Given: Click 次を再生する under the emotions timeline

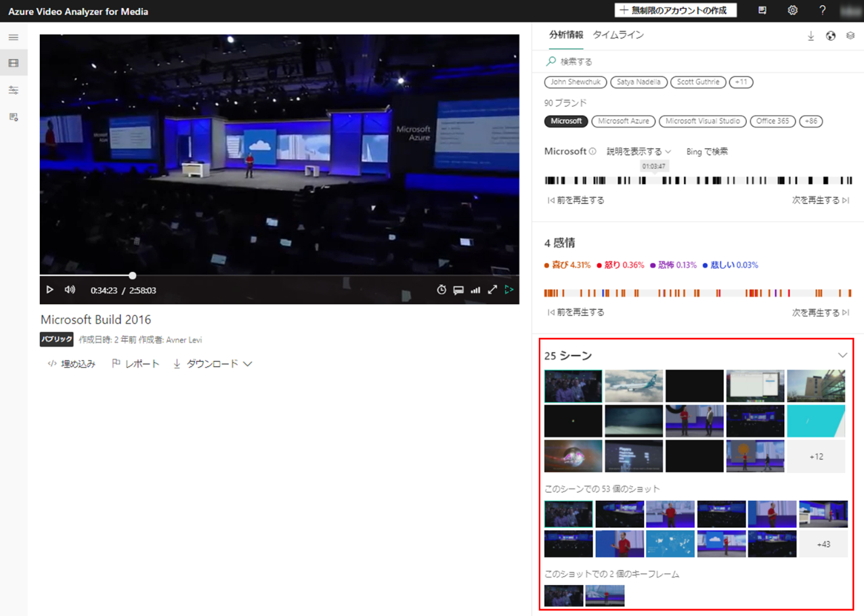Looking at the screenshot, I should click(x=821, y=313).
